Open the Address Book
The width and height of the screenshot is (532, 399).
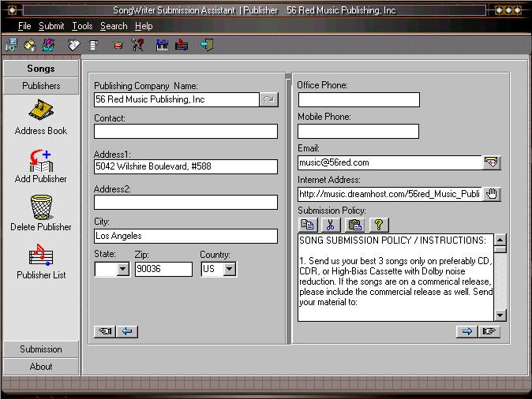pyautogui.click(x=41, y=117)
